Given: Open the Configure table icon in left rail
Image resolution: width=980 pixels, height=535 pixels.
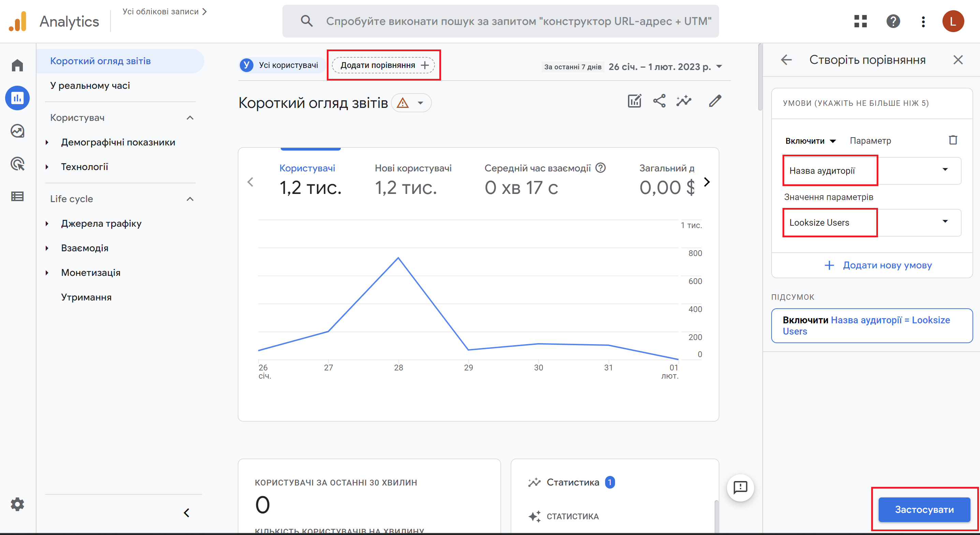Looking at the screenshot, I should tap(17, 196).
